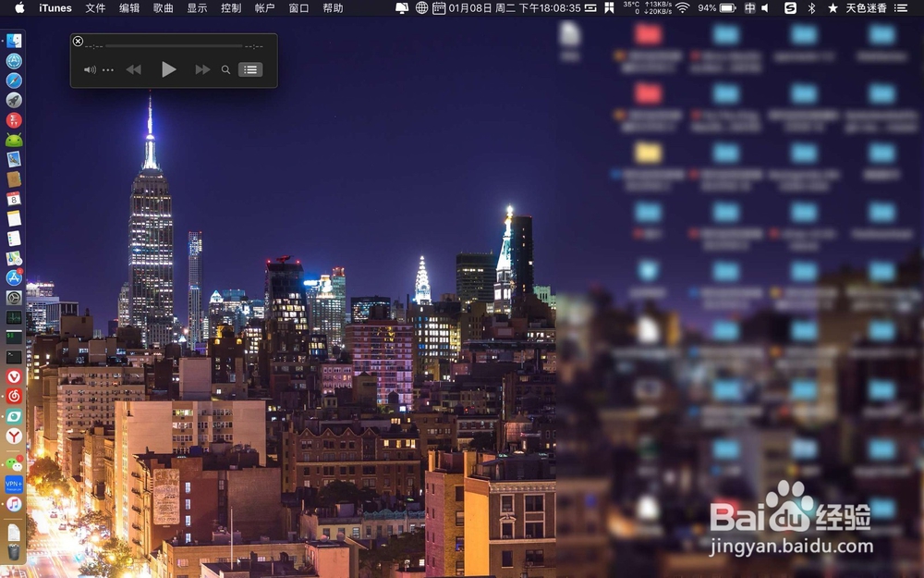Open the Trash in the Dock
The height and width of the screenshot is (578, 924).
point(14,552)
